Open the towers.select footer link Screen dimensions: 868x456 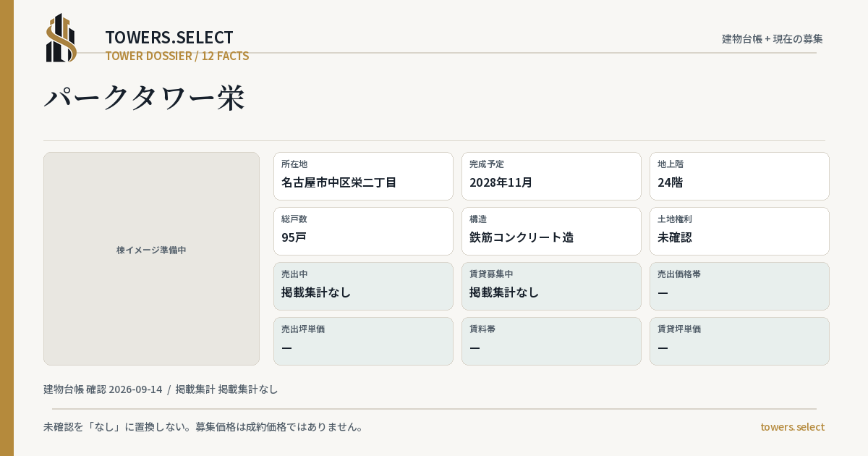792,426
